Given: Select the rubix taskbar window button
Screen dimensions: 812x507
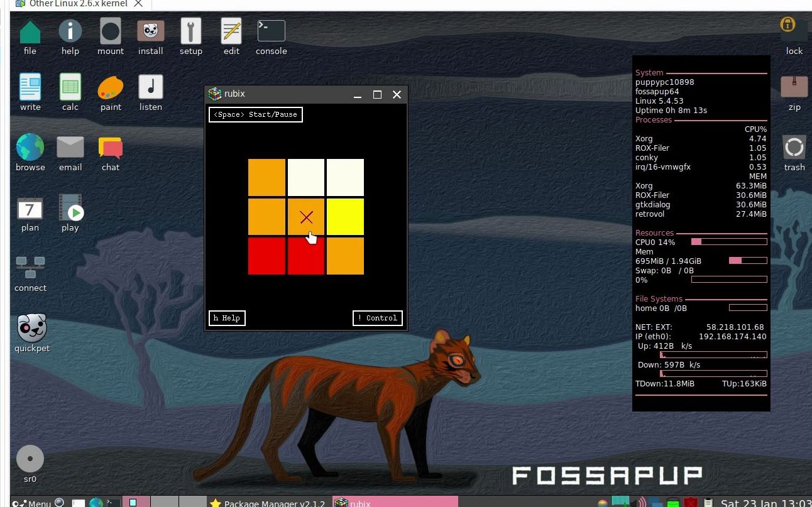Looking at the screenshot, I should 395,503.
